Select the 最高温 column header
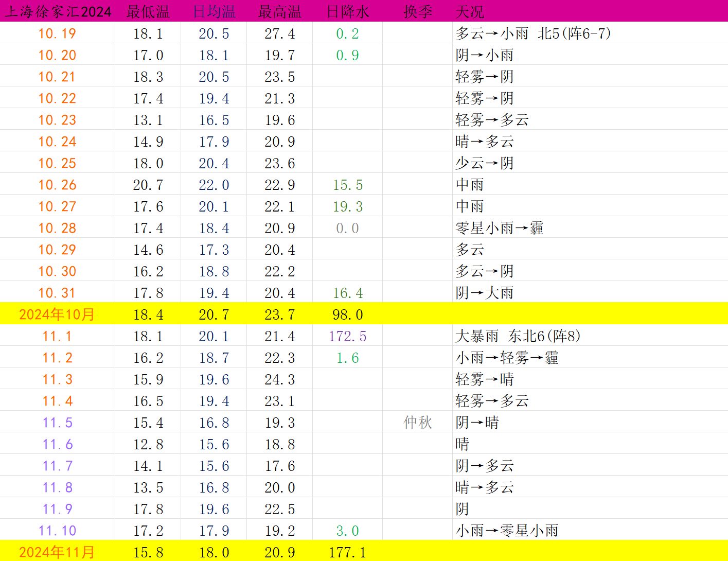The width and height of the screenshot is (728, 561). tap(280, 11)
